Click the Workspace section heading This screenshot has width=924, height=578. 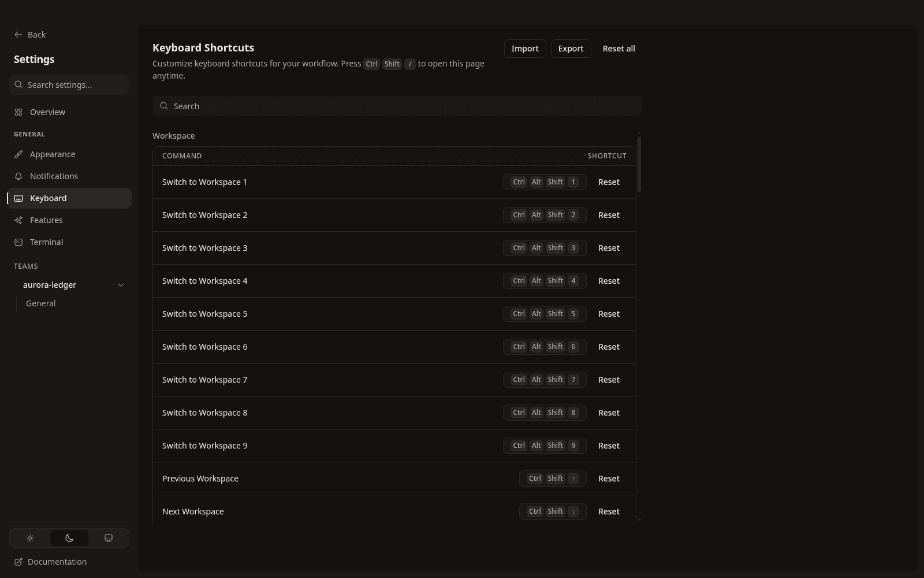[x=173, y=136]
